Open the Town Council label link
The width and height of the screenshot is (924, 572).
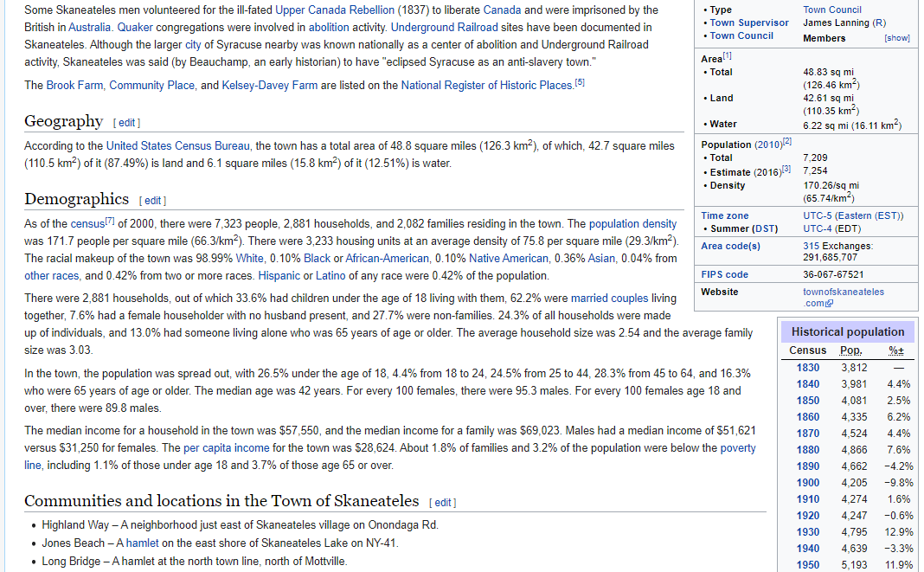tap(741, 35)
